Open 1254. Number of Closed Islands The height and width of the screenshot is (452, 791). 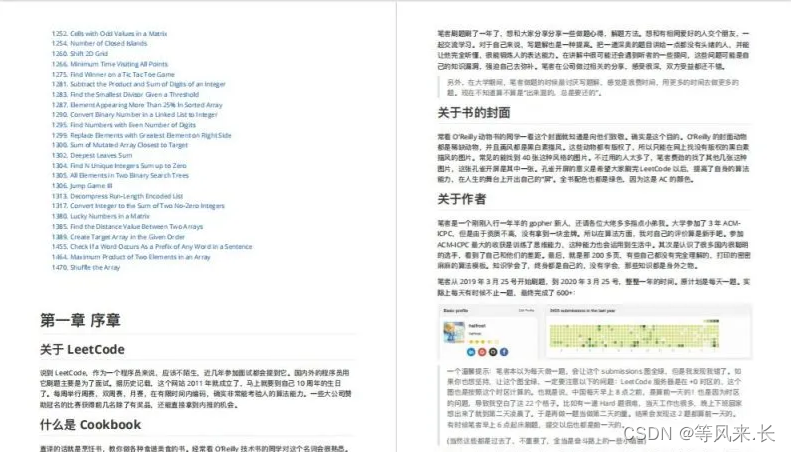99,43
